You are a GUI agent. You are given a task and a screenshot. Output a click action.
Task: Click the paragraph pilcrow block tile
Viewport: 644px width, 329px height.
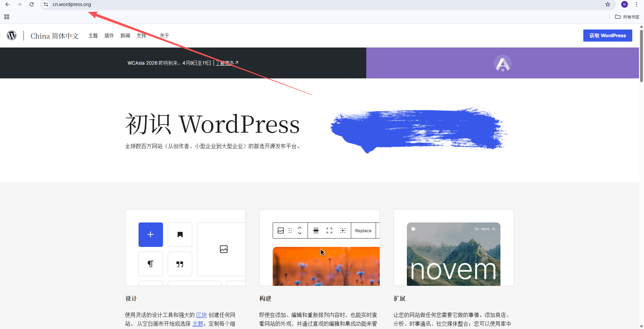click(x=151, y=264)
